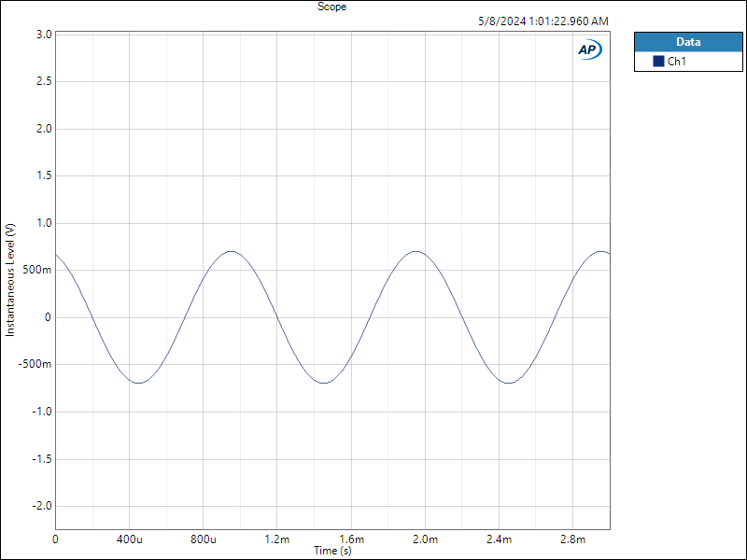Click the 2.4m x-axis tick label

[x=499, y=539]
